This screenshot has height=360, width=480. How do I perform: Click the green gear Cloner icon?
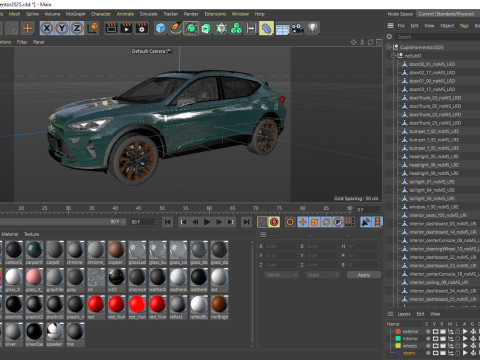pos(221,28)
